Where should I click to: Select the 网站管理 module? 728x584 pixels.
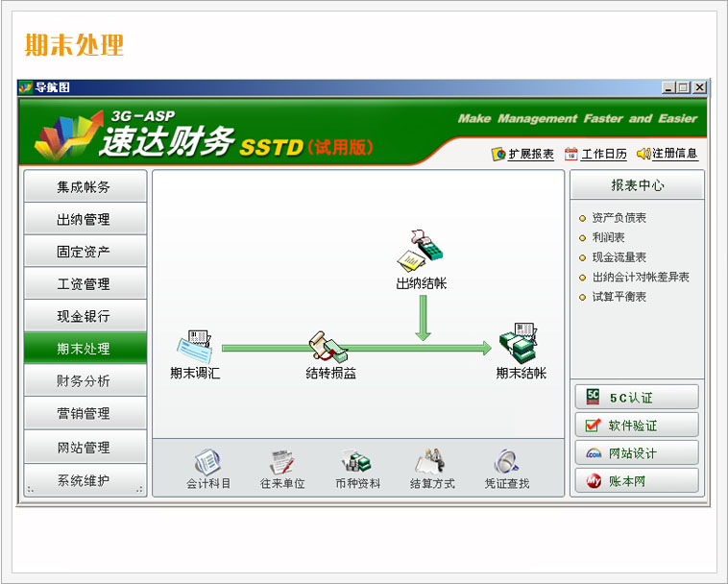click(85, 447)
